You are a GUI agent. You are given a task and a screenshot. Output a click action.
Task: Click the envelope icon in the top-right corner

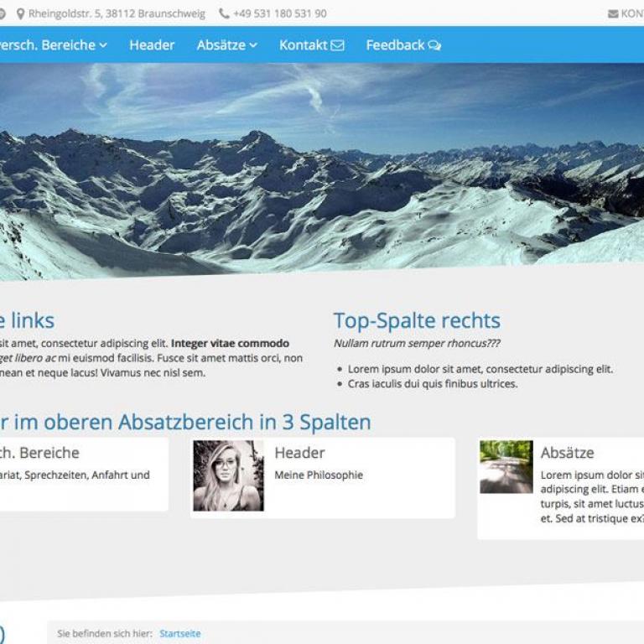click(613, 14)
